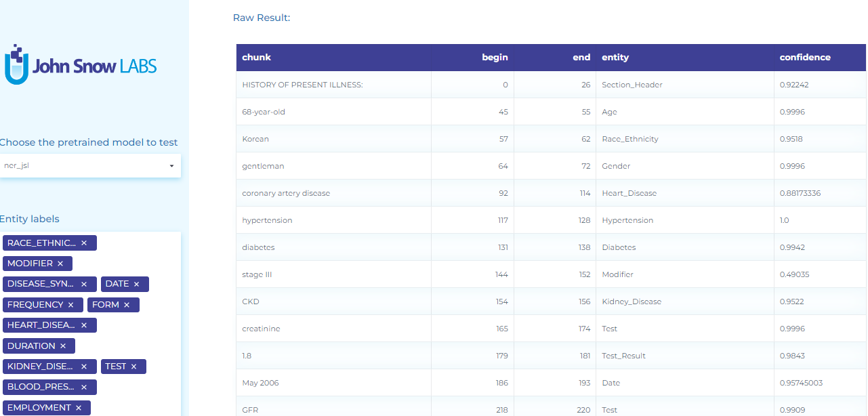Remove the HEART_DISEA… entity label
The height and width of the screenshot is (416, 868).
(x=84, y=325)
